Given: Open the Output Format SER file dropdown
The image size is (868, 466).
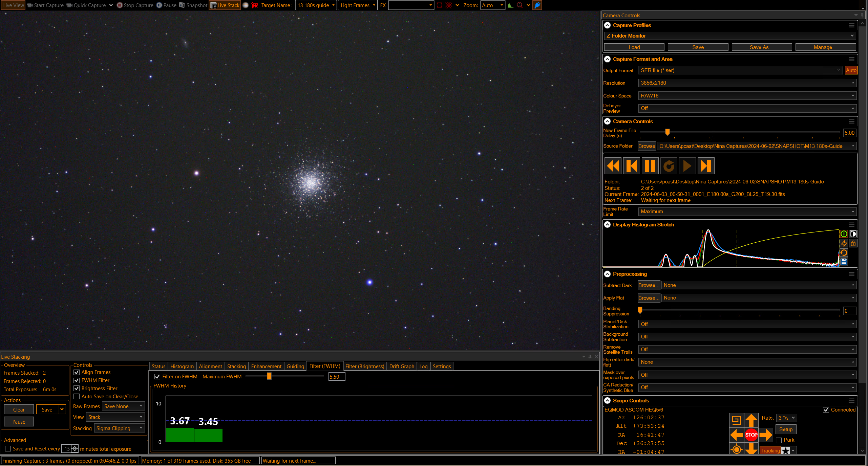Looking at the screenshot, I should (x=740, y=70).
